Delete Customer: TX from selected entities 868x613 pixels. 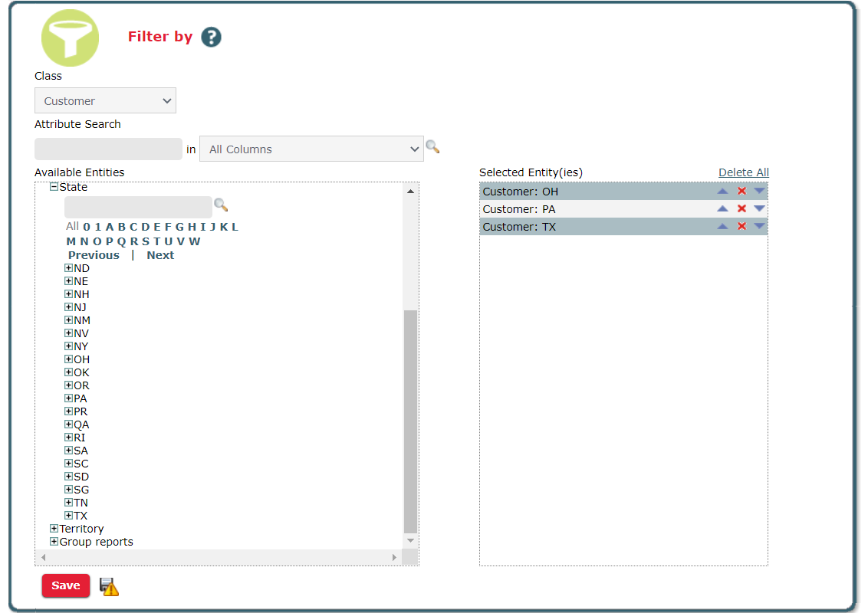(x=741, y=226)
